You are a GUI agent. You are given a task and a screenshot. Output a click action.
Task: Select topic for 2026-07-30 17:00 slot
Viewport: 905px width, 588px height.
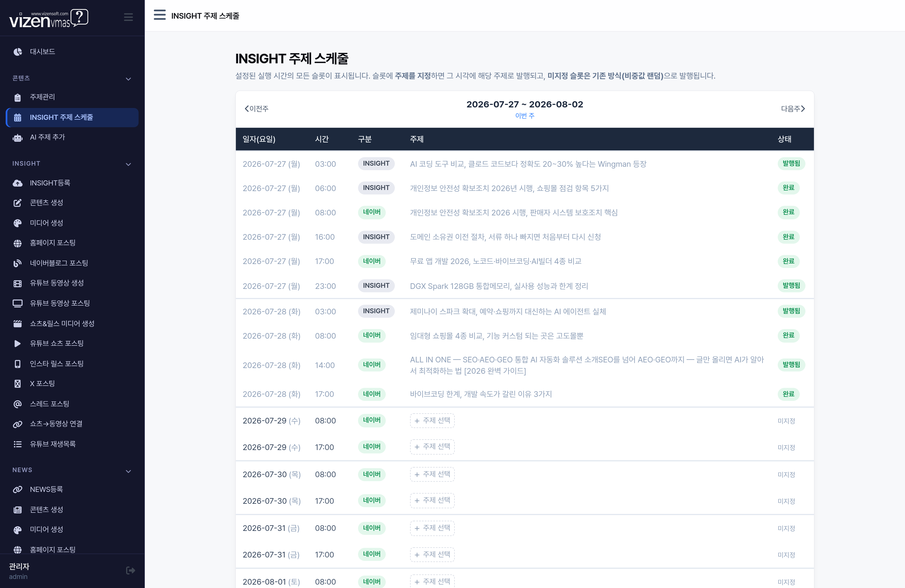tap(432, 501)
